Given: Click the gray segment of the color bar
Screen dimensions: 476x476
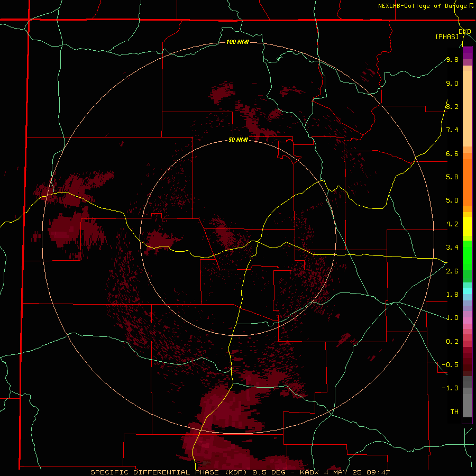Looking at the screenshot, I should (467, 398).
